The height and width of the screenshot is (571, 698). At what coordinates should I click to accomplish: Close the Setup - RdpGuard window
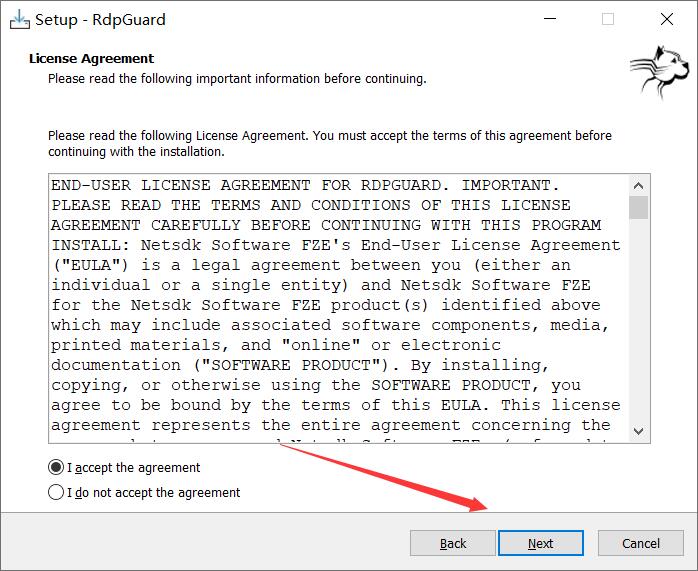point(666,19)
